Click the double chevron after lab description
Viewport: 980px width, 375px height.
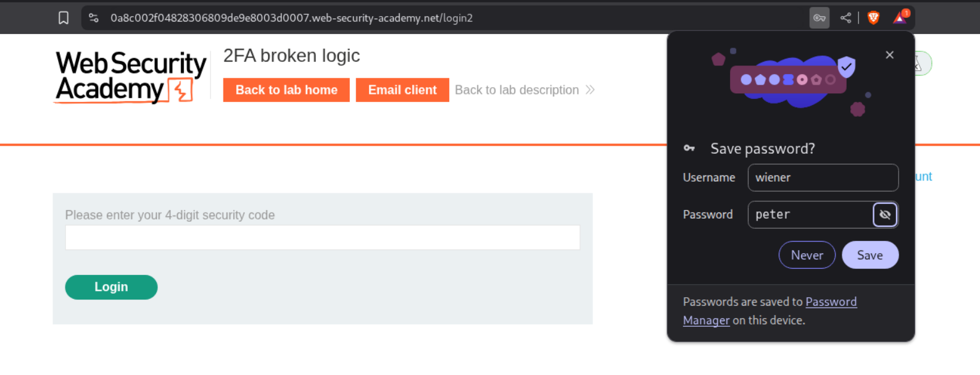[590, 90]
